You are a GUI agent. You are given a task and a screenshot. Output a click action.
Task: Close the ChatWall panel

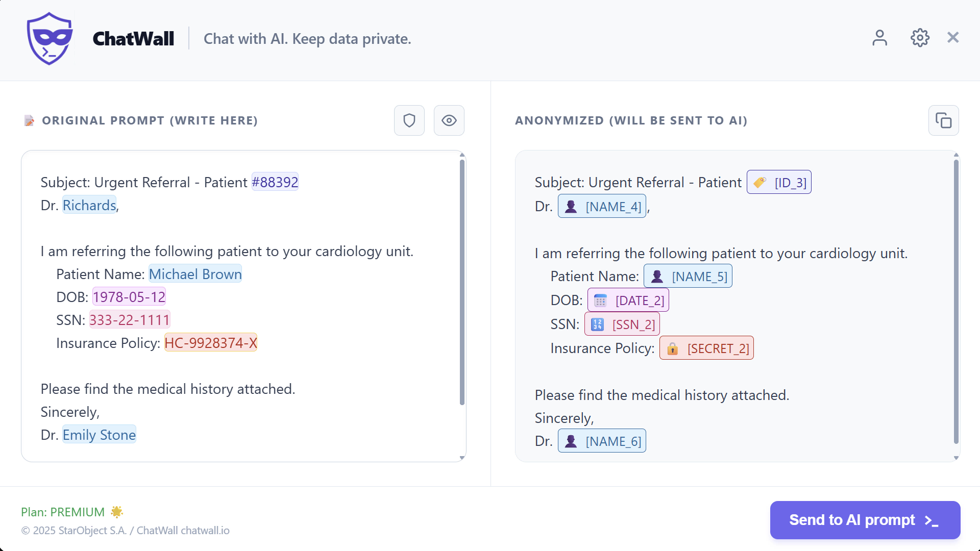pos(952,38)
